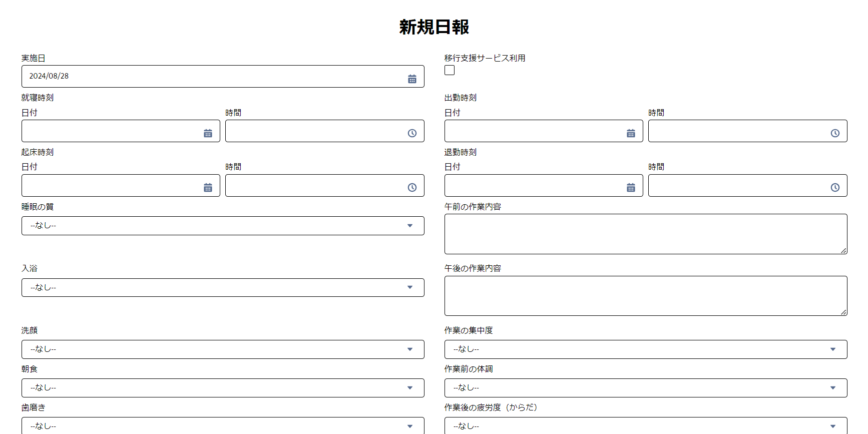Grab the resize handle of 午前の作業内容 box
The image size is (868, 434).
843,251
